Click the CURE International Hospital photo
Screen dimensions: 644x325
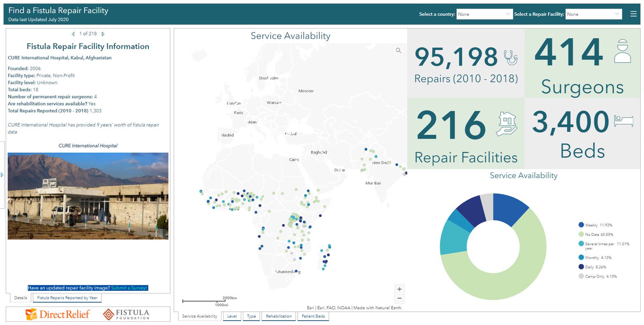pos(88,196)
